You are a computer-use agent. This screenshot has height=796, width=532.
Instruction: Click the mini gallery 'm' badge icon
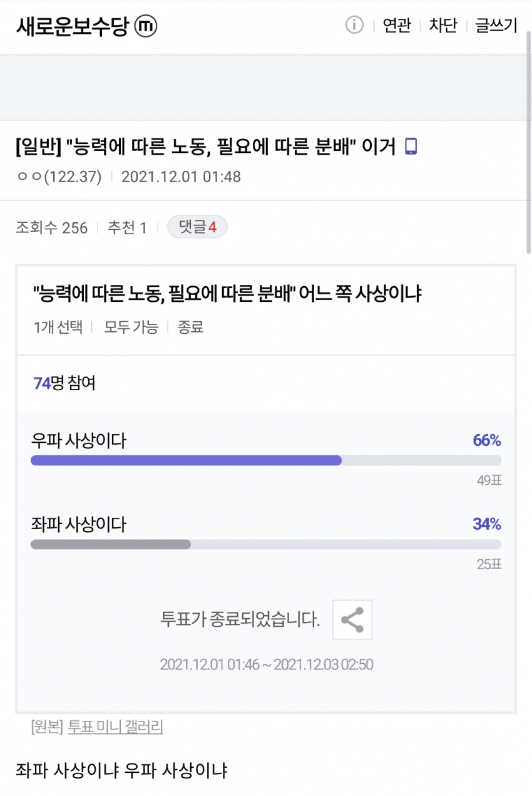[x=146, y=26]
